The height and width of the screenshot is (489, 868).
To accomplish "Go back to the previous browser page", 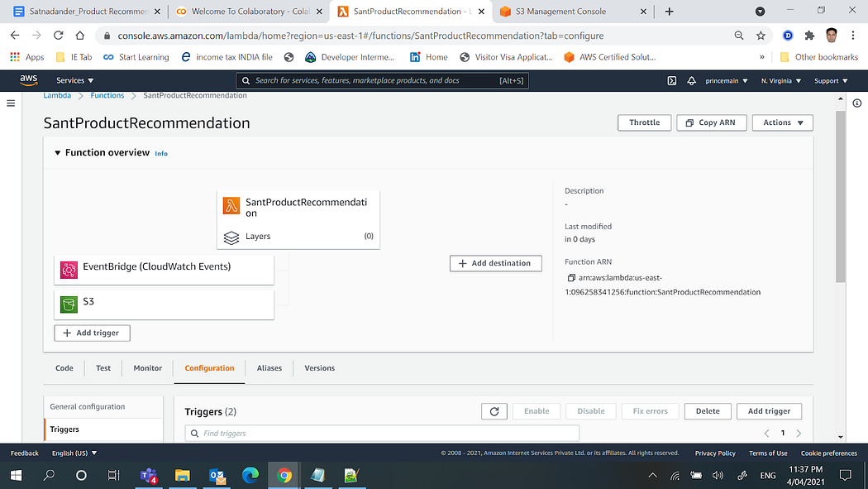I will point(15,36).
